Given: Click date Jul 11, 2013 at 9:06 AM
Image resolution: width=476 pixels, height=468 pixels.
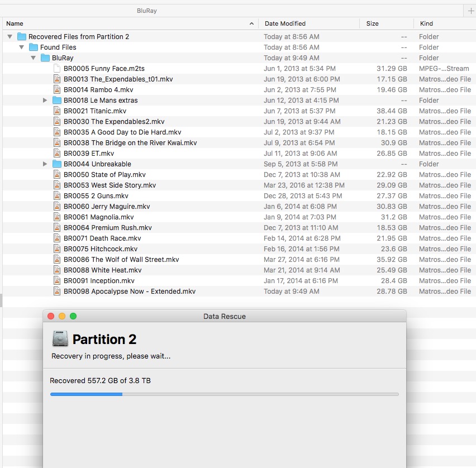Looking at the screenshot, I should point(300,154).
